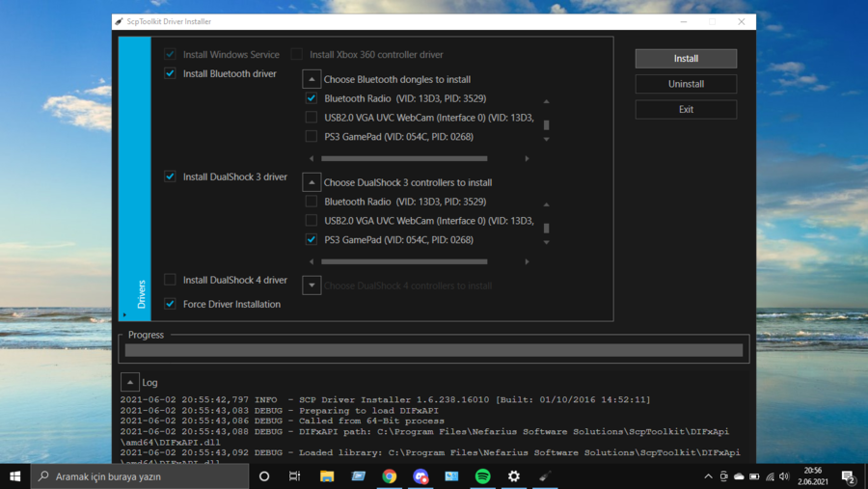Open Task View in the taskbar
The width and height of the screenshot is (868, 489).
295,476
